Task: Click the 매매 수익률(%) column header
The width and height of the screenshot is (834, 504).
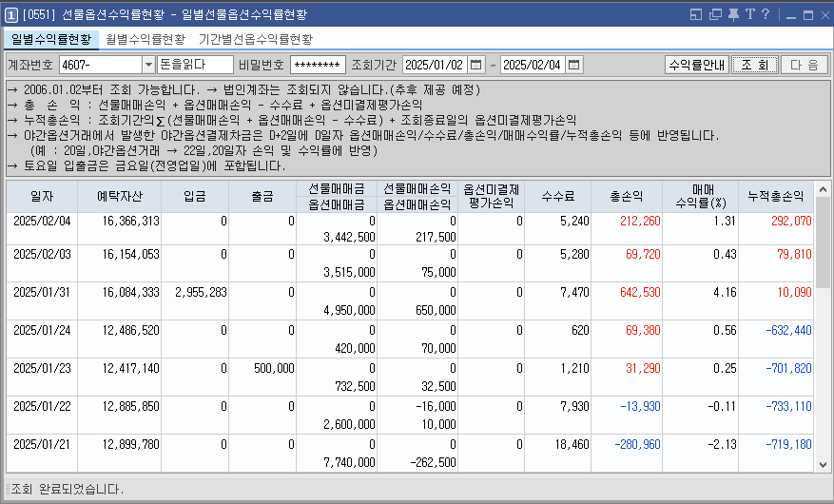Action: click(701, 196)
